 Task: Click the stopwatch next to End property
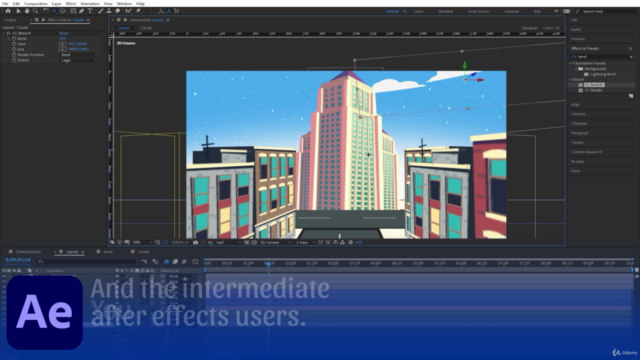click(x=14, y=49)
